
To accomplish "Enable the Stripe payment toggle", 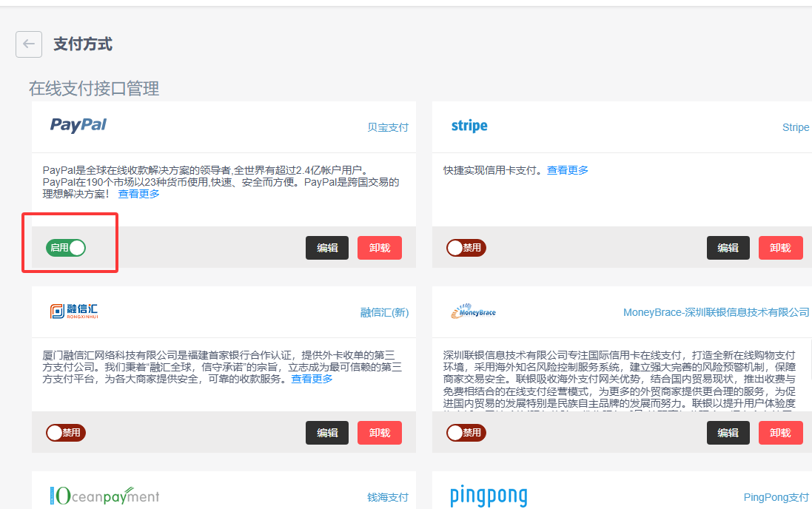I will click(466, 248).
